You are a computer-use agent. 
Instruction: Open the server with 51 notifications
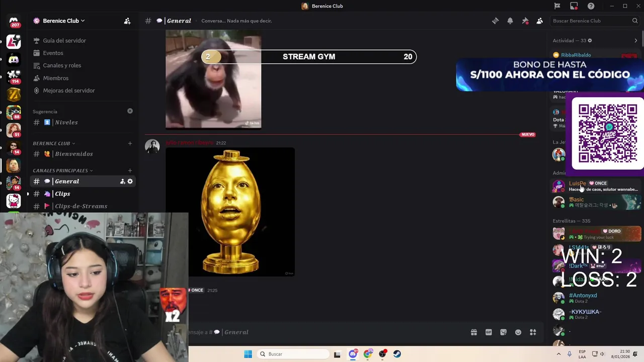[14, 130]
